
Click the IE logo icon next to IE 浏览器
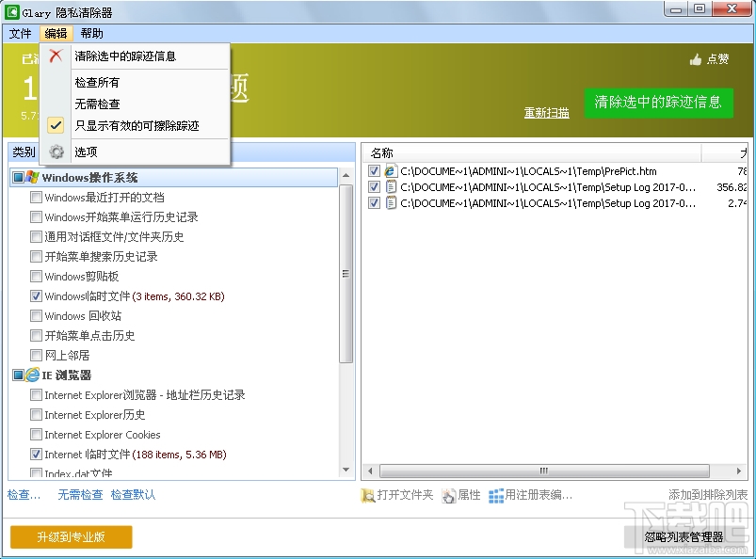tap(32, 375)
